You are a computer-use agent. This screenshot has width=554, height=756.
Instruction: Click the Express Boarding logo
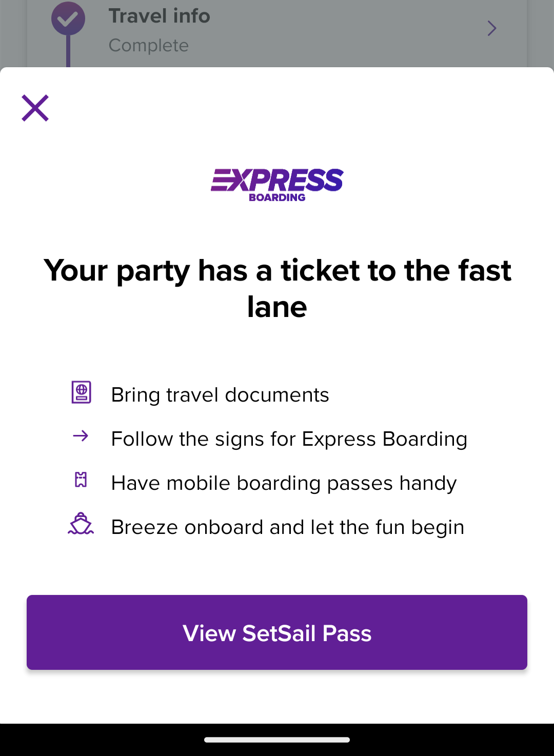277,185
